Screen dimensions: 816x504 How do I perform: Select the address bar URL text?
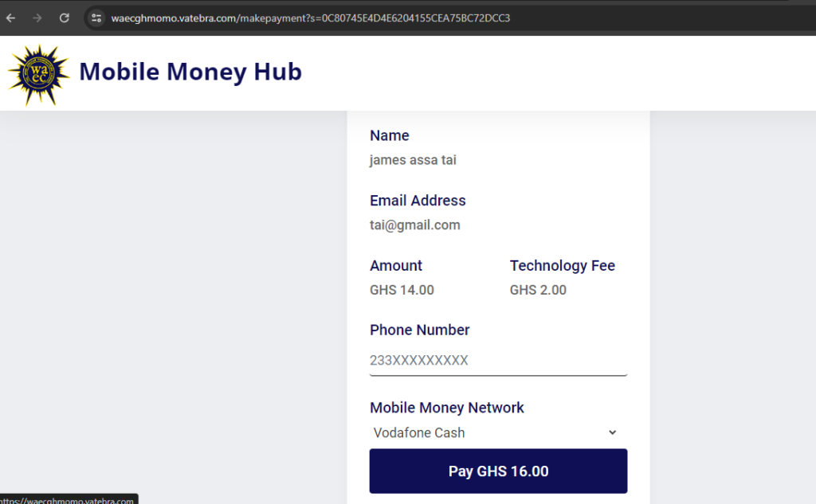coord(310,18)
